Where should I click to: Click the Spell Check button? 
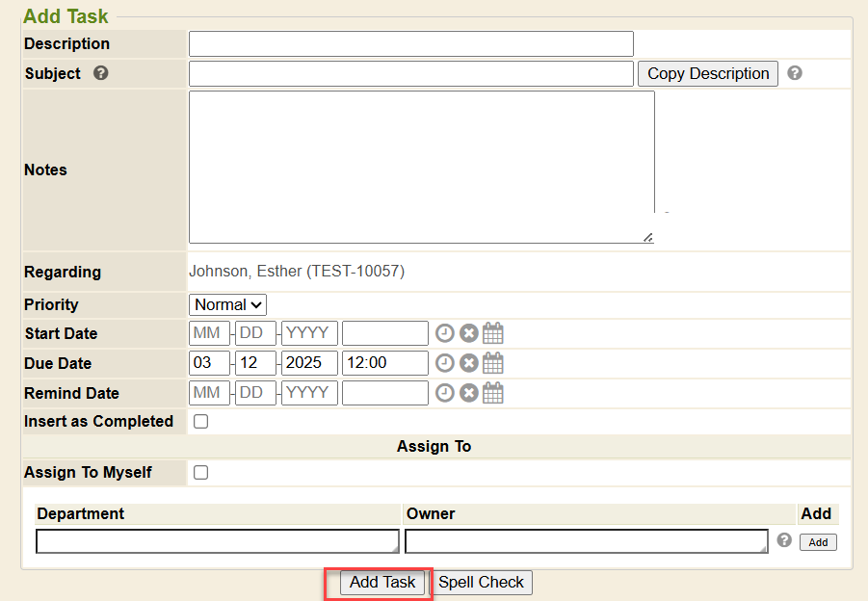[x=482, y=583]
